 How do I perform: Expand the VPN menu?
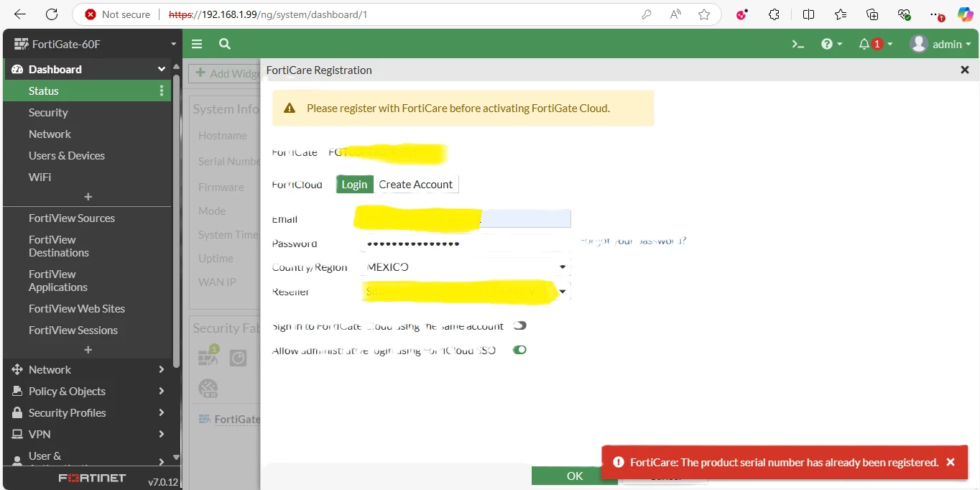pos(87,434)
